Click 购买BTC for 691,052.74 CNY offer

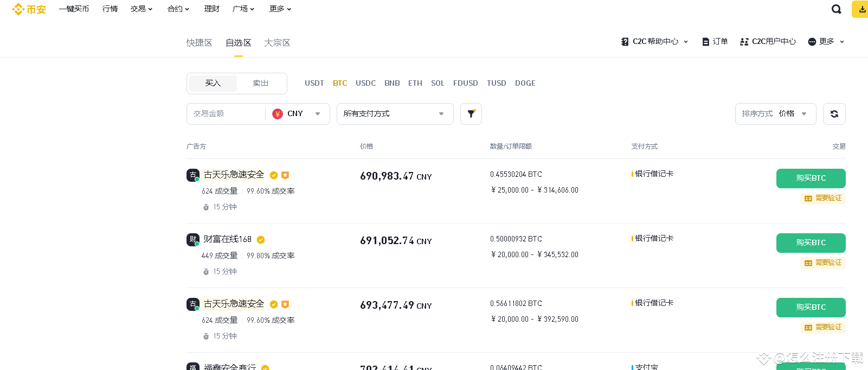click(811, 243)
